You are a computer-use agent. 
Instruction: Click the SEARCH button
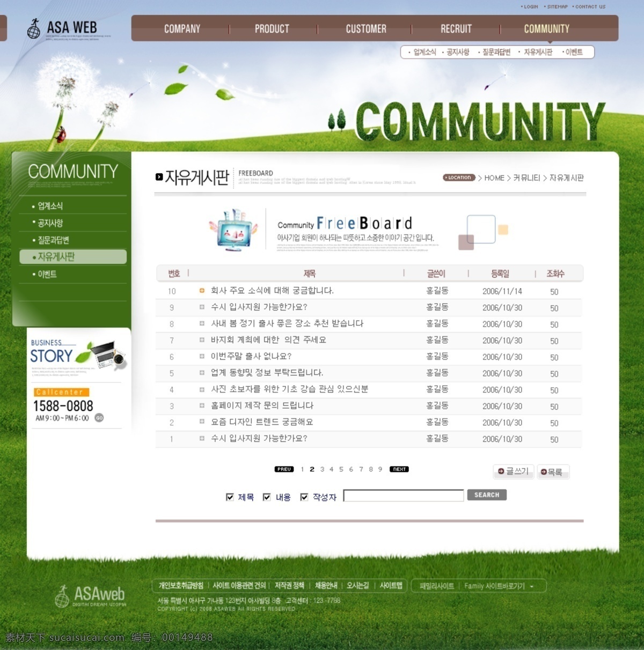(x=487, y=495)
